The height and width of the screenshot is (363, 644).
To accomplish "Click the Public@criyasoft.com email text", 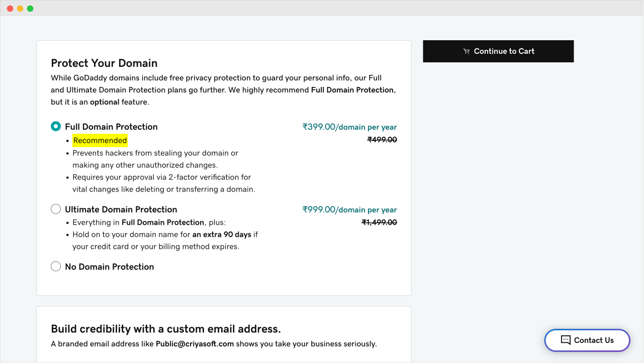I will (x=195, y=344).
